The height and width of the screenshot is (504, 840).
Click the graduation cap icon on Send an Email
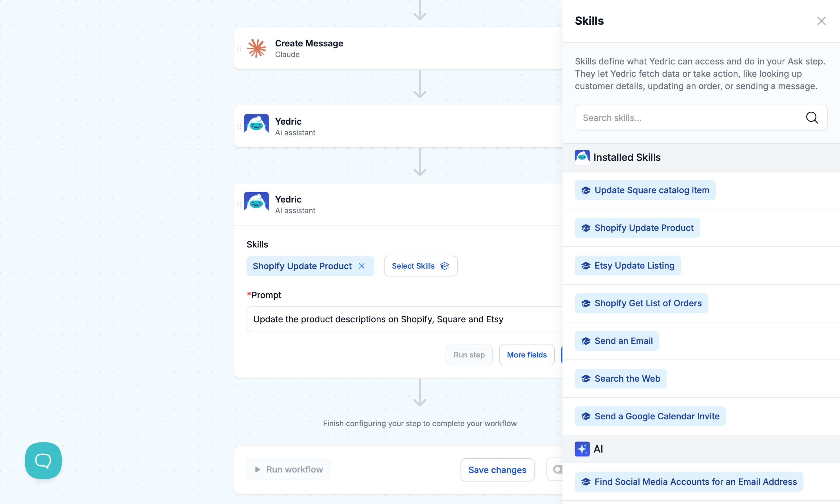[586, 341]
